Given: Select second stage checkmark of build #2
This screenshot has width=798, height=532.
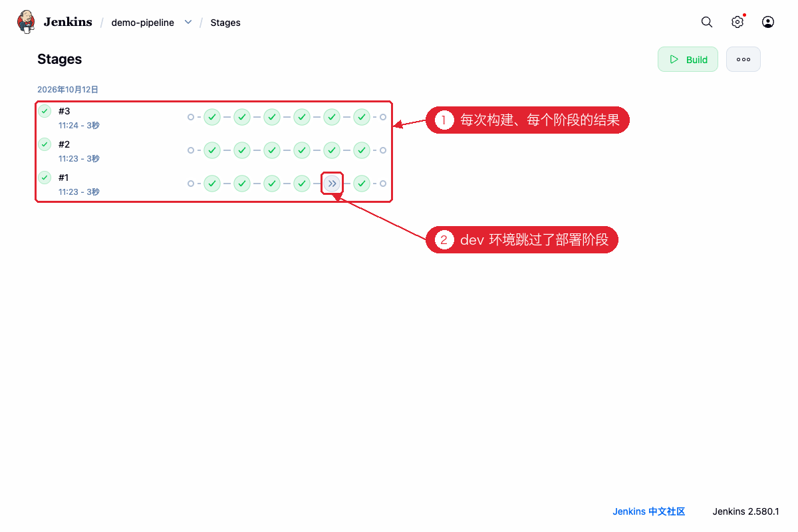Looking at the screenshot, I should click(x=242, y=150).
